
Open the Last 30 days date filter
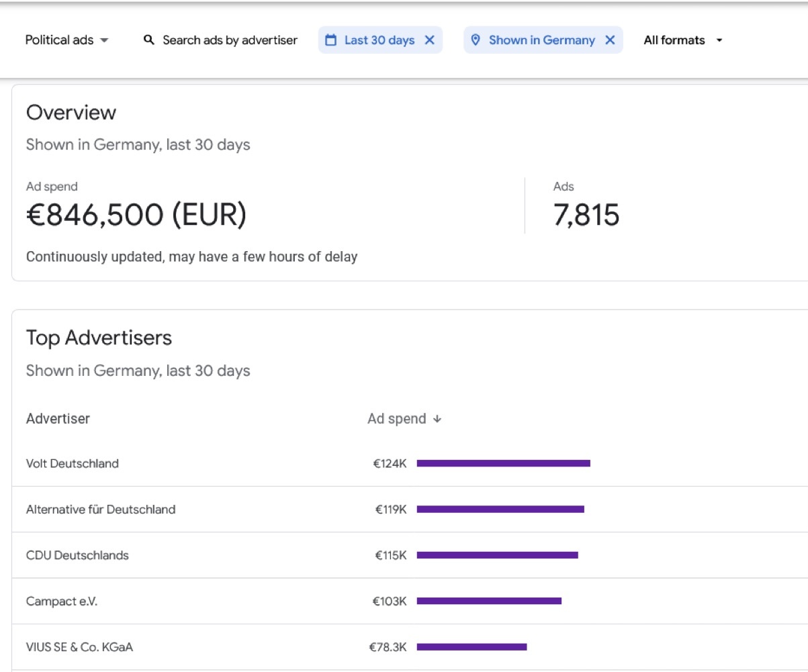tap(379, 40)
